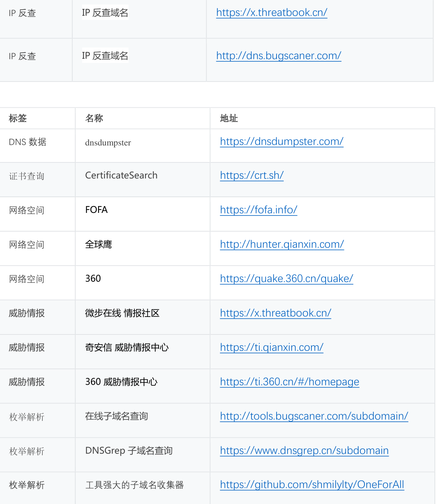Viewport: 436px width, 504px height.
Task: Click the CertificateSearch name cell
Action: [121, 175]
